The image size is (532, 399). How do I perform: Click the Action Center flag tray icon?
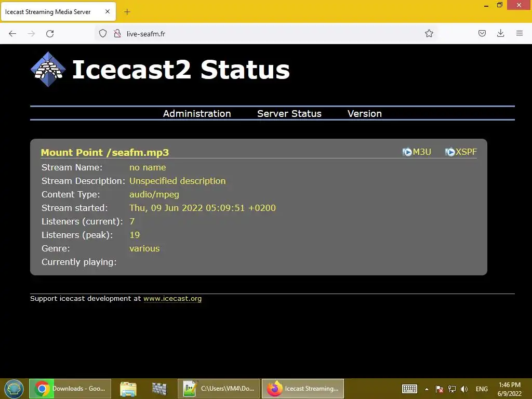440,389
